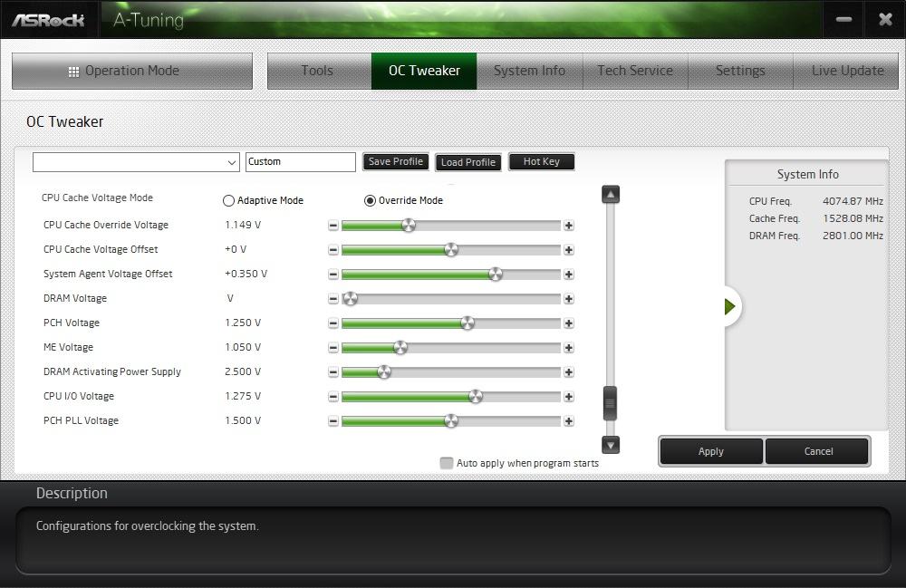
Task: Raise System Agent Voltage Offset with plus
Action: tap(569, 275)
